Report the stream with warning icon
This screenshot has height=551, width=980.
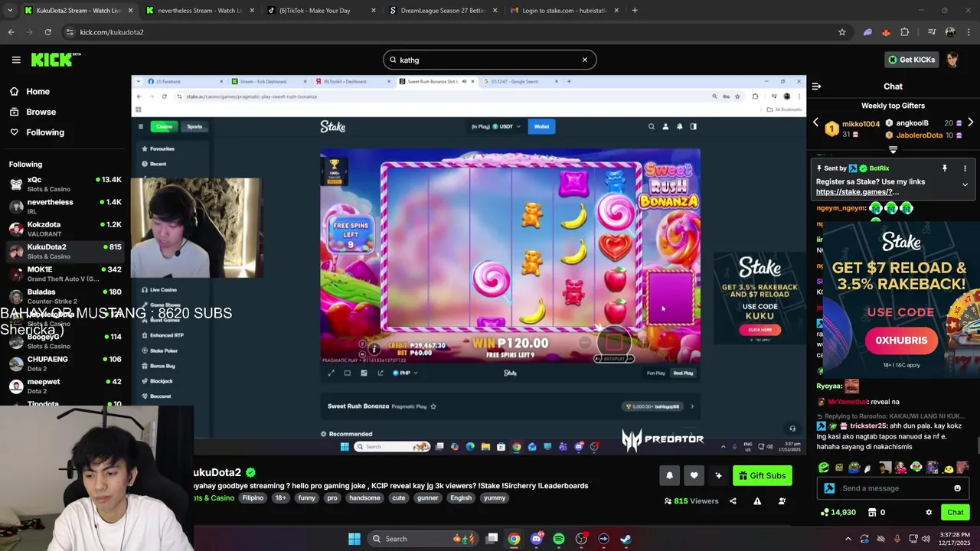757,501
